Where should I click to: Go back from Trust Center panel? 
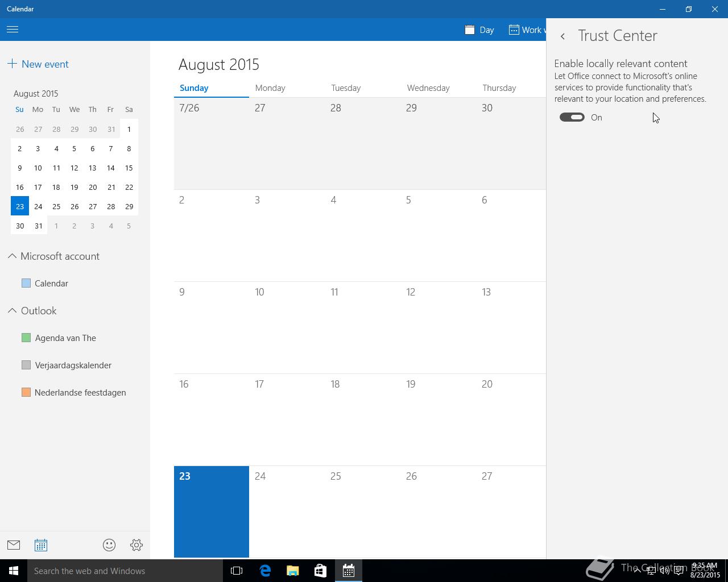[x=562, y=36]
